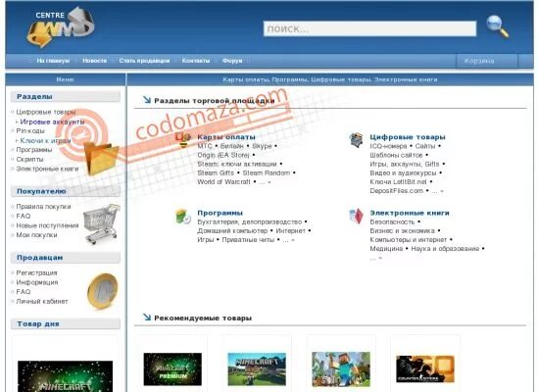Click the gold coin image in Продавцам
This screenshot has width=539, height=392.
point(103,291)
